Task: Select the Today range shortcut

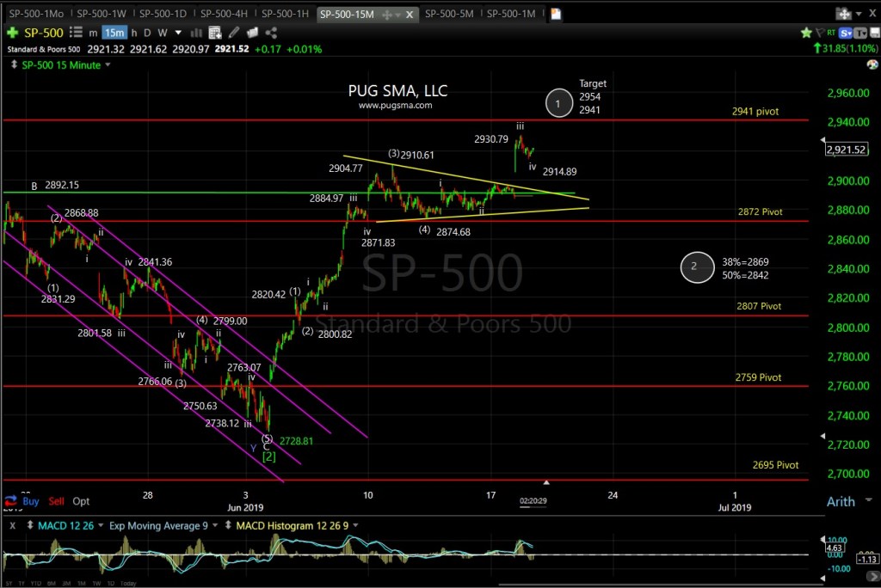Action: [x=128, y=584]
